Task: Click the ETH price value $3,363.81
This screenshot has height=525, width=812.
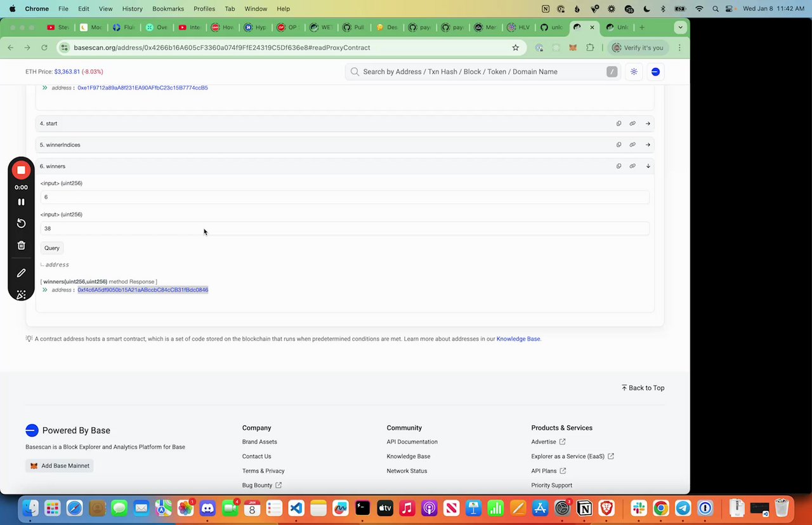Action: pyautogui.click(x=67, y=72)
